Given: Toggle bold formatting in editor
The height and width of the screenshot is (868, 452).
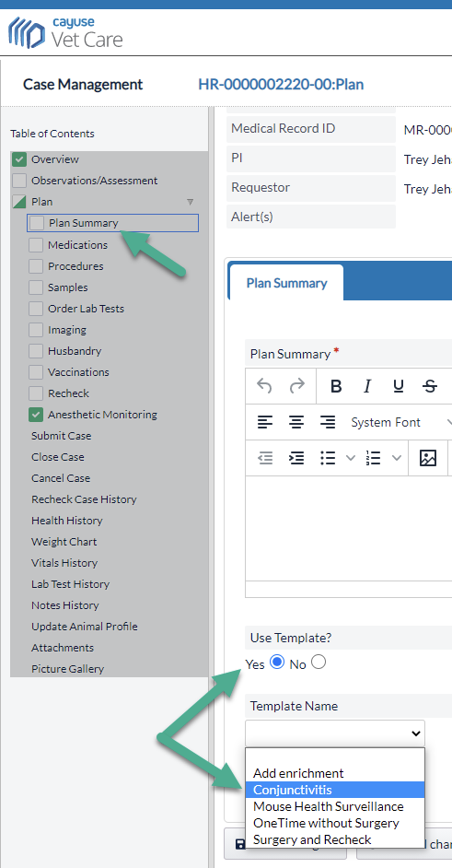Looking at the screenshot, I should tap(336, 386).
